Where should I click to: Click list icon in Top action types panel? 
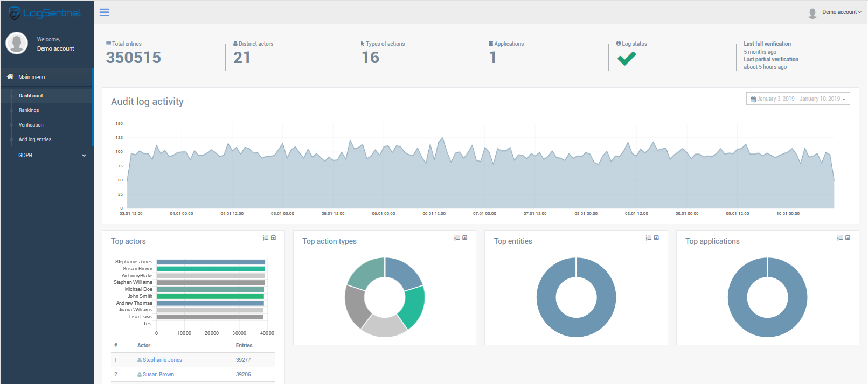(457, 238)
